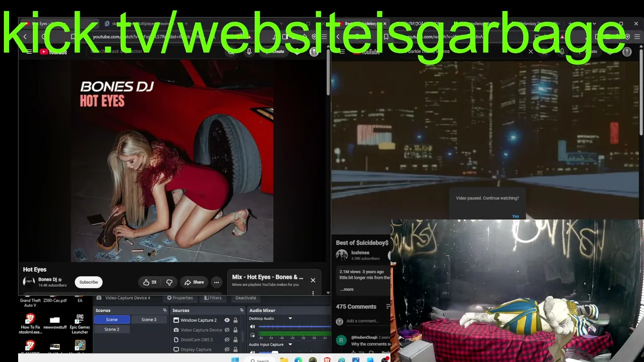
Task: Click voice search microphone in left YouTube window
Action: (x=249, y=51)
